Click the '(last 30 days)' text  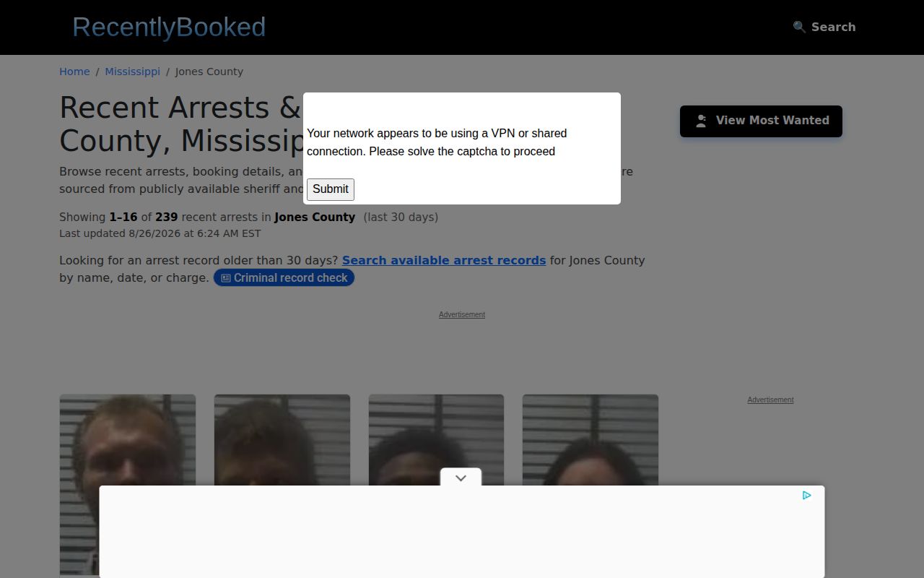[401, 217]
